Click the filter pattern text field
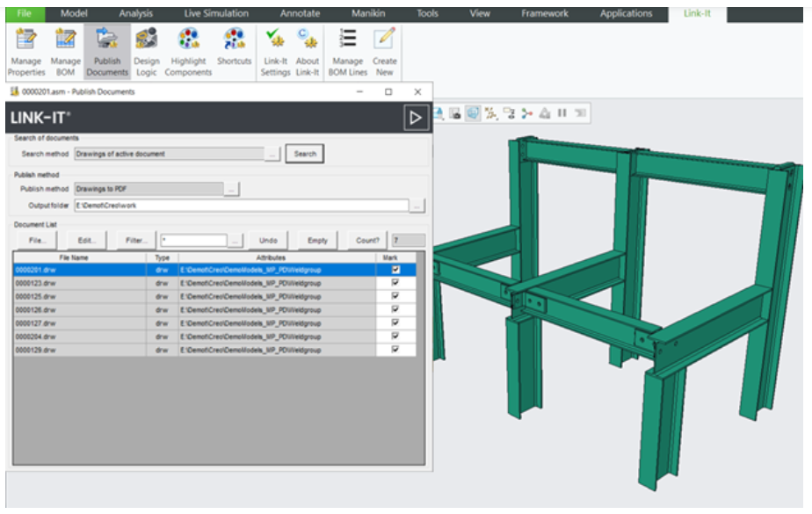Screen dimensions: 812x514 193,241
